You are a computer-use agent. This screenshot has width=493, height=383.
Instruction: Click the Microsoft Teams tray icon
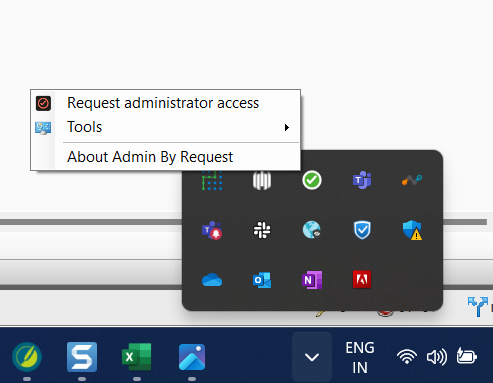coord(362,180)
